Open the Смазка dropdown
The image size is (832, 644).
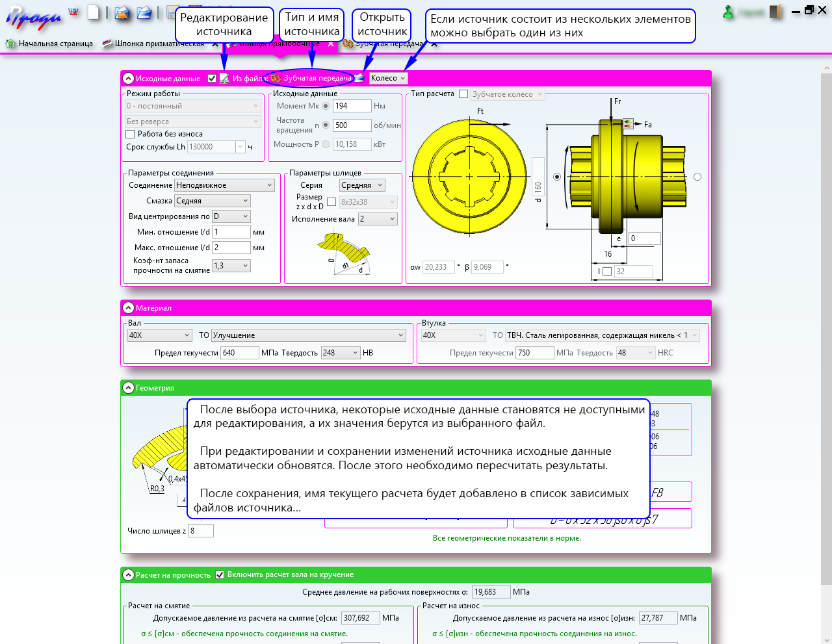coord(213,201)
